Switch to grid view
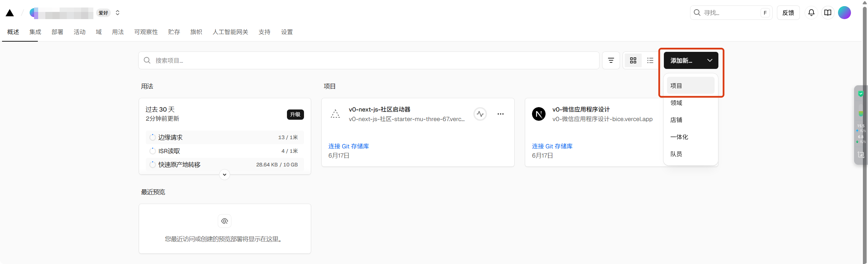The height and width of the screenshot is (264, 868). 633,60
